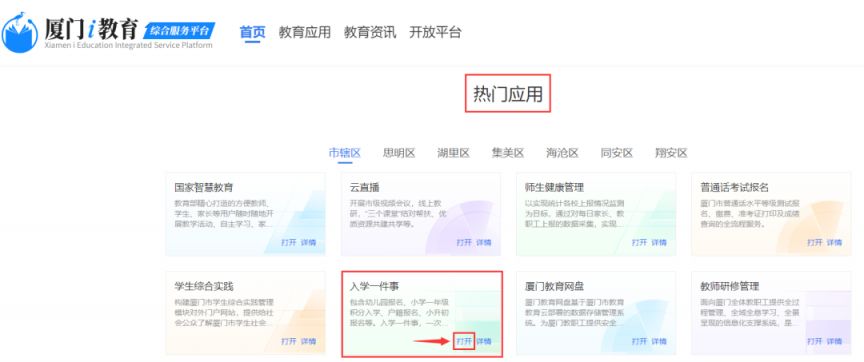The height and width of the screenshot is (362, 864).
Task: Click 打开 on 学生综合实践 card
Action: 289,342
